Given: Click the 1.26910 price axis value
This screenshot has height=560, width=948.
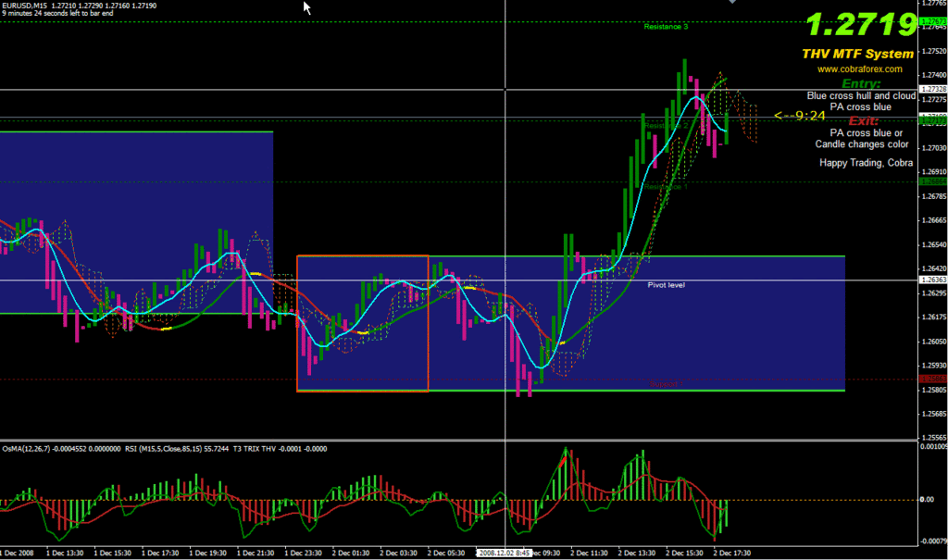Looking at the screenshot, I should pos(934,172).
